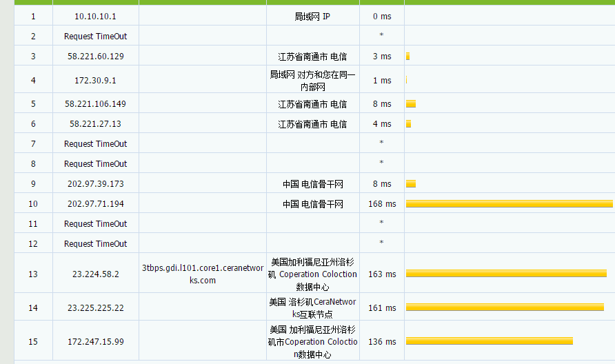The width and height of the screenshot is (615, 364).
Task: Click 中国 电信骨干网 location in hop 9
Action: 312,184
